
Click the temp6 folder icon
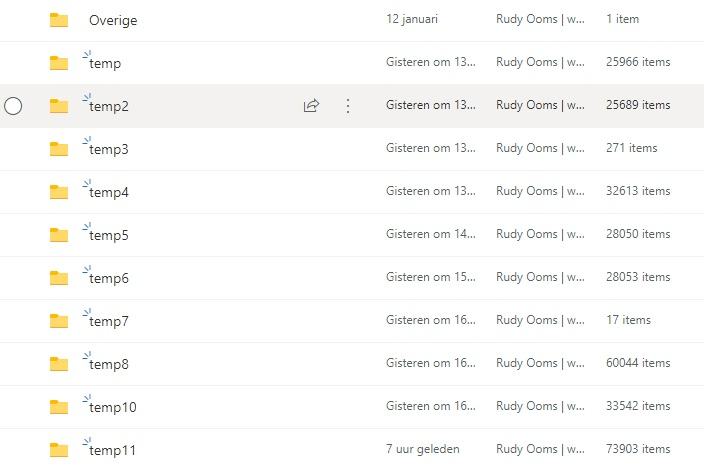(59, 278)
